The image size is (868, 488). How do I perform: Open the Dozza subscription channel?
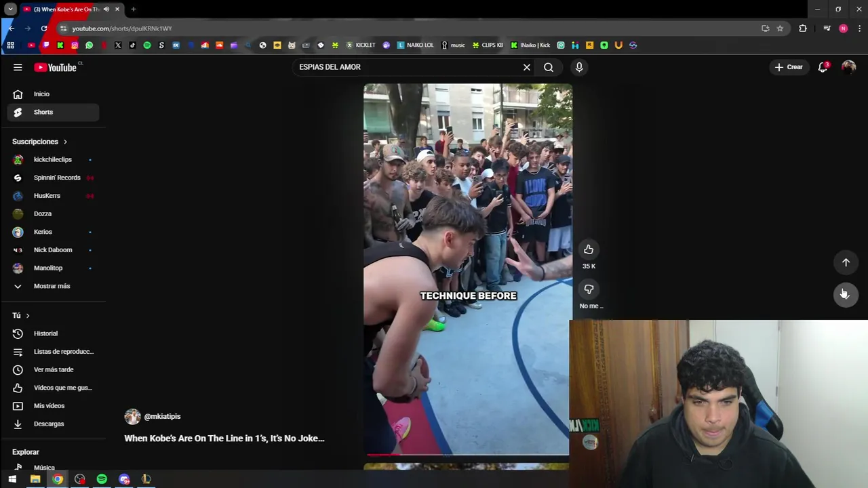coord(53,213)
